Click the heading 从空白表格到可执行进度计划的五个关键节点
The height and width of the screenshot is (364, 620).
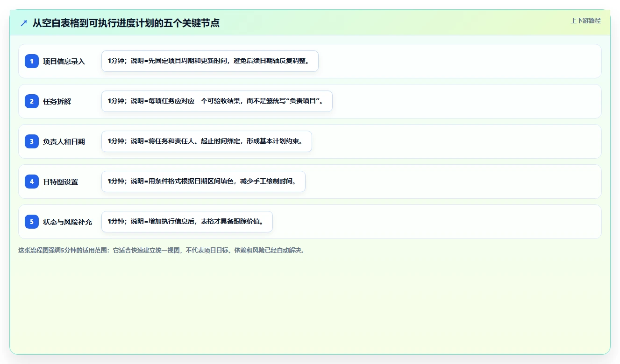coord(126,23)
